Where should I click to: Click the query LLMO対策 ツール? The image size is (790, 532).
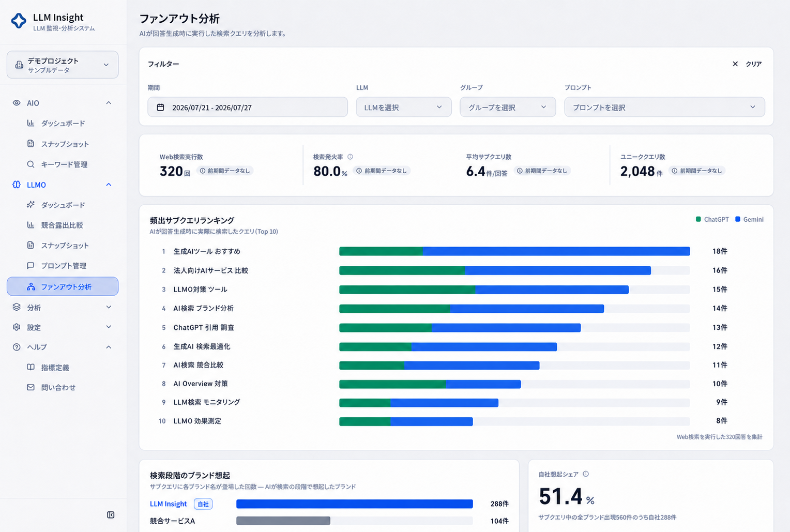(200, 290)
